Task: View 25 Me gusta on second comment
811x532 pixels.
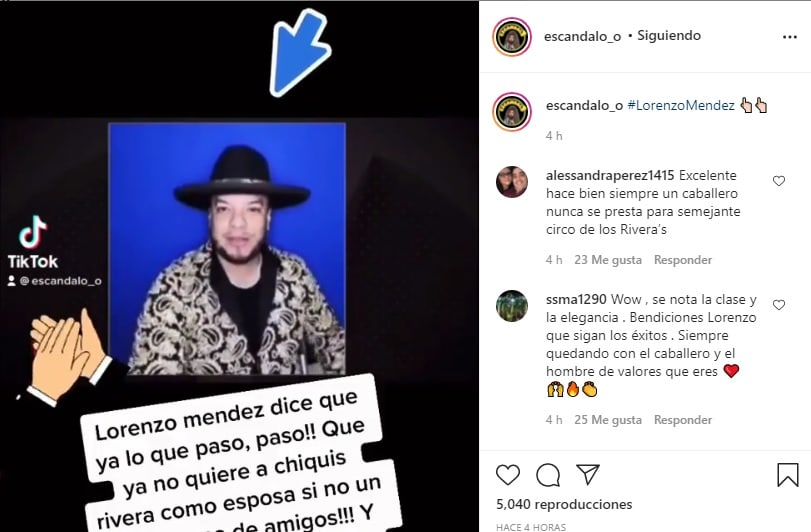Action: (x=608, y=420)
